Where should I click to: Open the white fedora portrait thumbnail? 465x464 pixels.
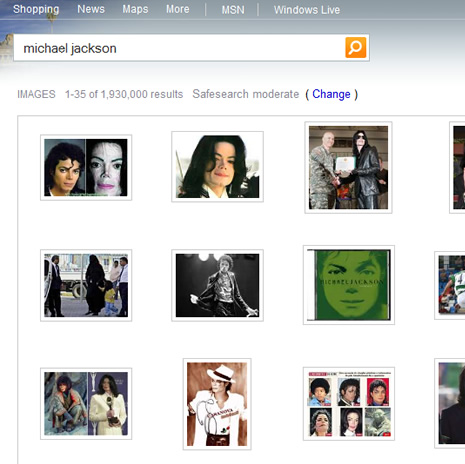pos(217,404)
